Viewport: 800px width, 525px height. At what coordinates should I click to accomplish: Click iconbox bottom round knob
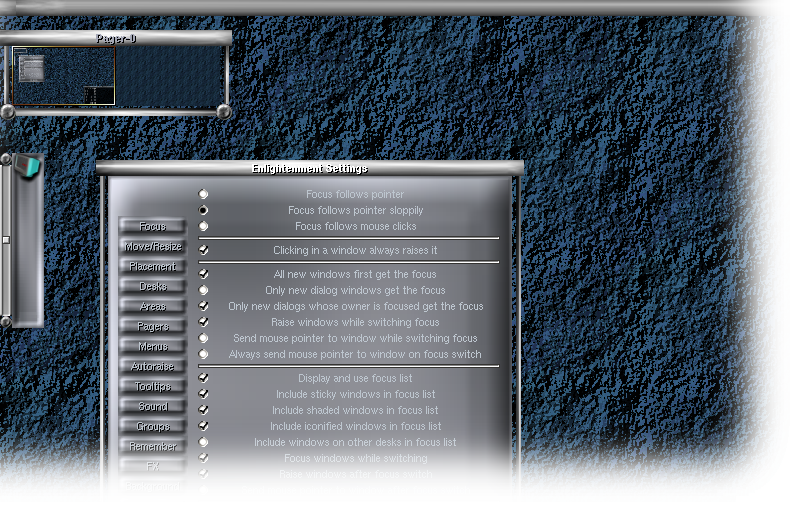click(x=6, y=321)
